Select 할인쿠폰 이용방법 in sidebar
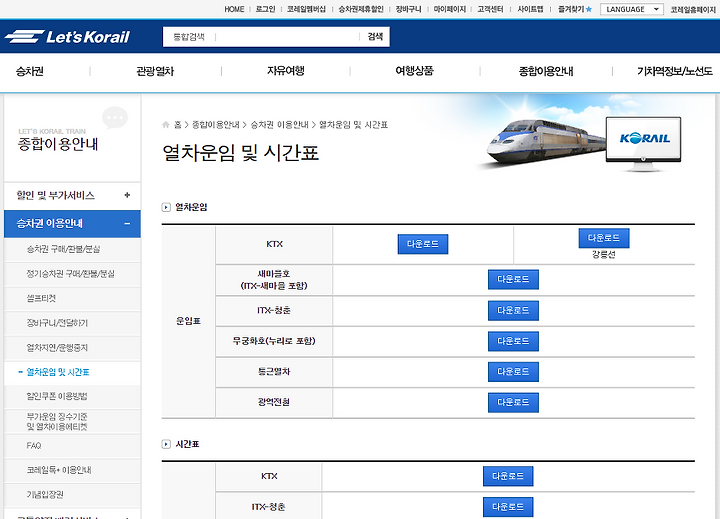Image resolution: width=720 pixels, height=519 pixels. pos(72,396)
